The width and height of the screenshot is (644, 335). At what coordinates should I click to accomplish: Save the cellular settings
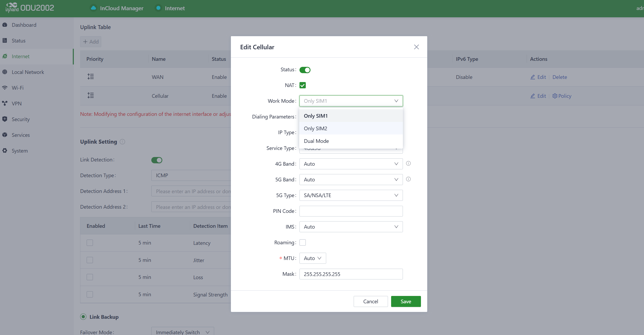point(406,301)
